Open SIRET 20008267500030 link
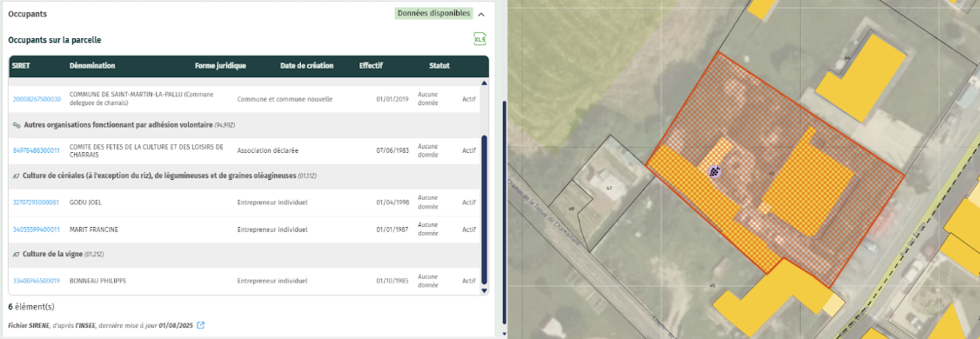This screenshot has height=339, width=980. click(x=37, y=99)
